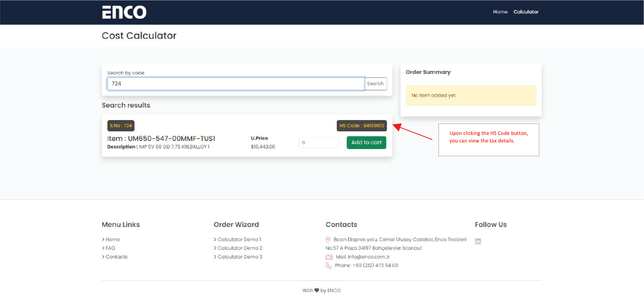Open the LinkedIn icon under Follow Us
Viewport: 644px width, 300px height.
click(478, 241)
